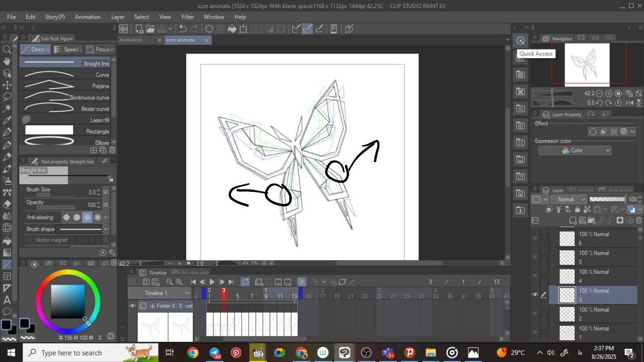Viewport: 644px width, 362px height.
Task: Expand the Expression color dropdown
Action: (x=575, y=151)
